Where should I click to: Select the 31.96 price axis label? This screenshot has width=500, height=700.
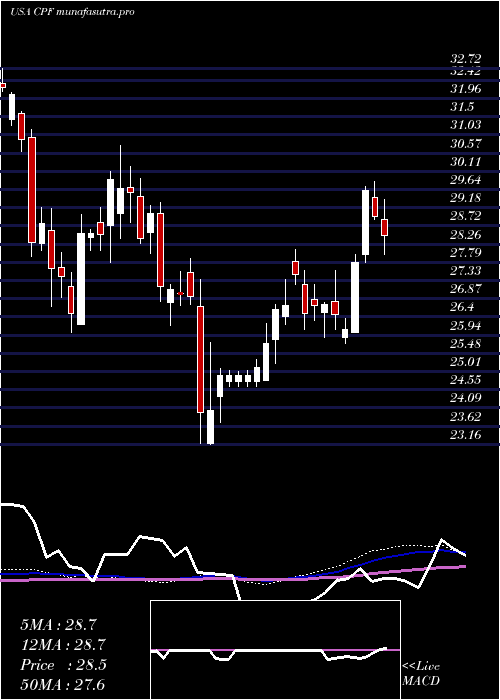(x=466, y=89)
